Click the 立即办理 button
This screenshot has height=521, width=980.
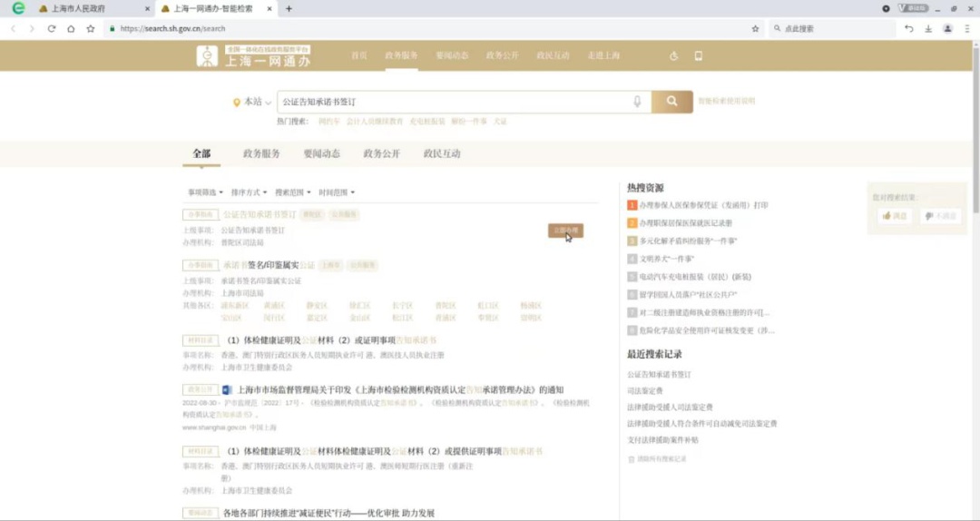click(564, 231)
